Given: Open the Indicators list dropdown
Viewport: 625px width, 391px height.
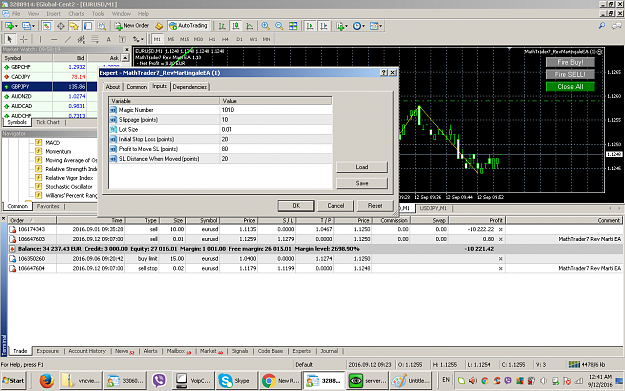Looking at the screenshot, I should (x=342, y=26).
